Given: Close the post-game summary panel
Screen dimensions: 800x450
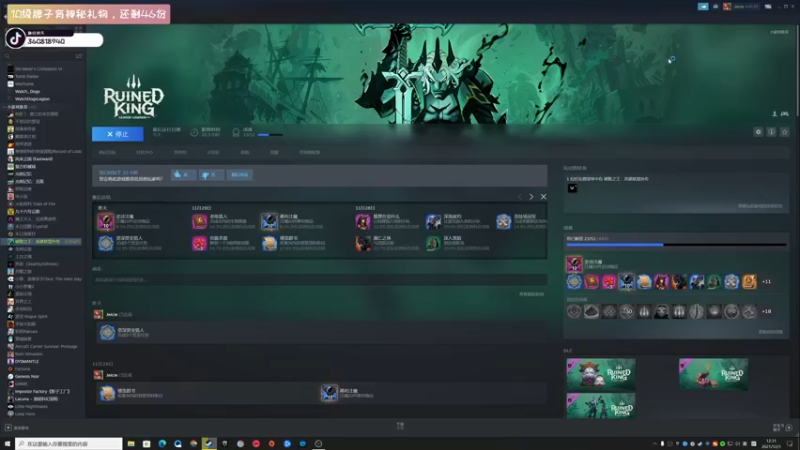Looking at the screenshot, I should pyautogui.click(x=543, y=197).
